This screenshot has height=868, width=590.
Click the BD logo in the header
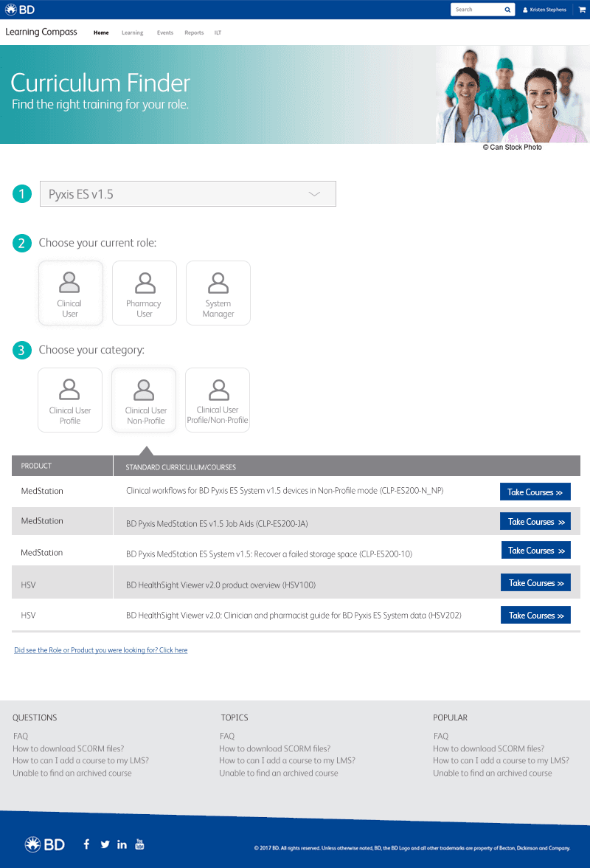point(20,10)
